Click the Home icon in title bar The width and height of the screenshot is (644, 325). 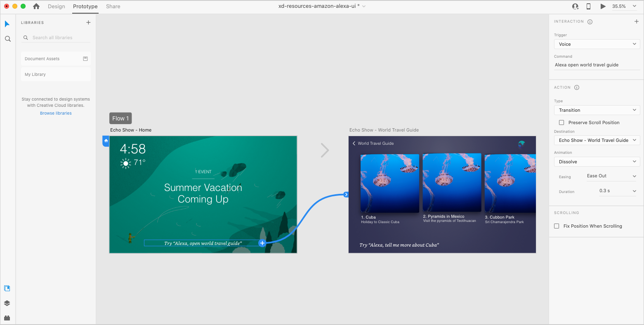36,6
